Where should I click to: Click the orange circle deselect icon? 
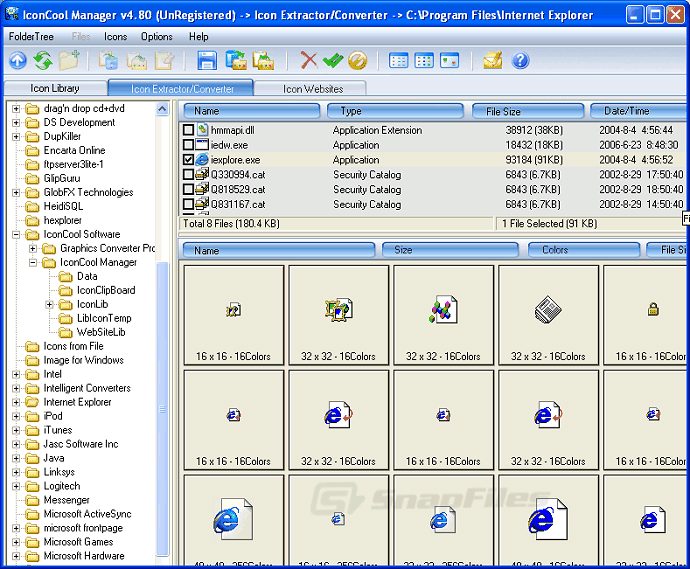coord(357,60)
